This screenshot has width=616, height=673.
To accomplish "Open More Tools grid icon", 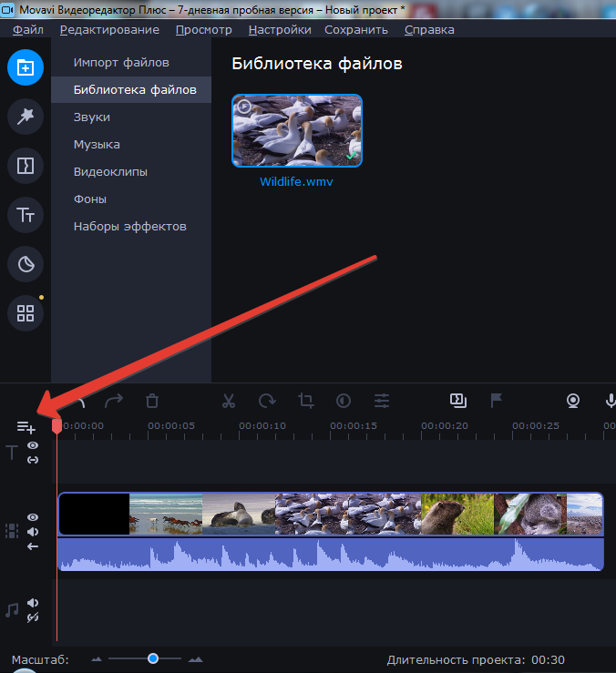I will pos(26,314).
